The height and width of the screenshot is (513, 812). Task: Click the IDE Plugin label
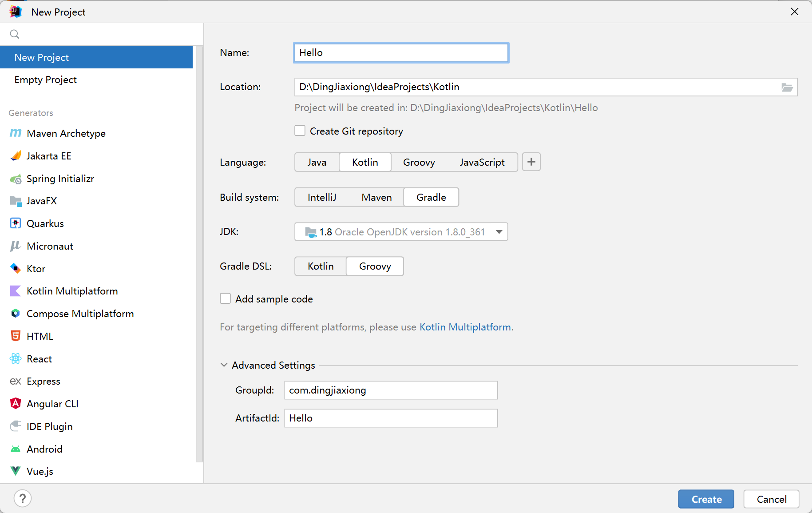click(x=50, y=426)
